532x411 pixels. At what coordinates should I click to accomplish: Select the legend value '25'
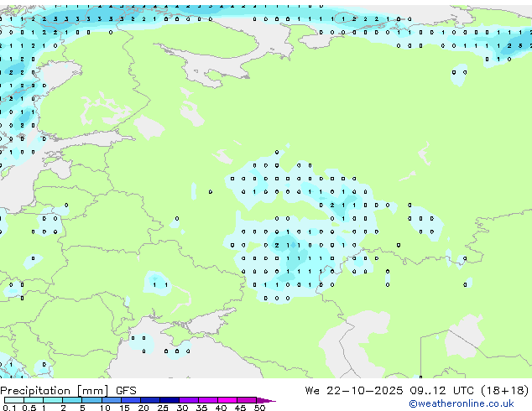(163, 408)
